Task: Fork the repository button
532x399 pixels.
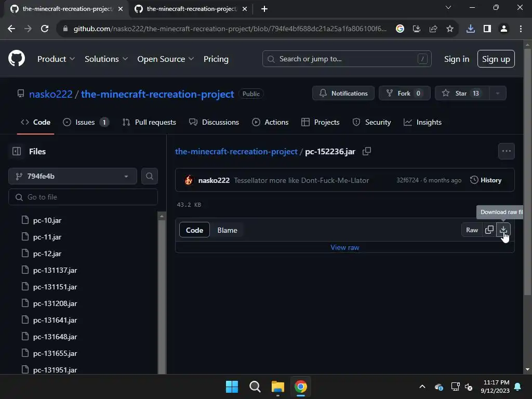Action: tap(404, 94)
